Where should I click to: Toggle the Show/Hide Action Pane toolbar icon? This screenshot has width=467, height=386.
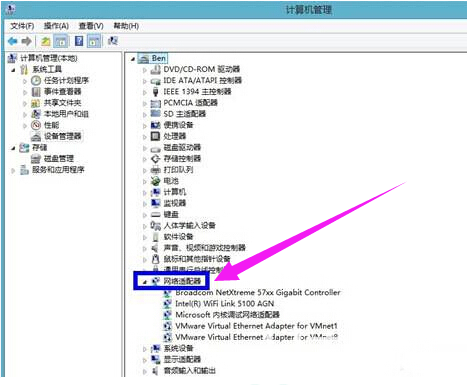94,41
